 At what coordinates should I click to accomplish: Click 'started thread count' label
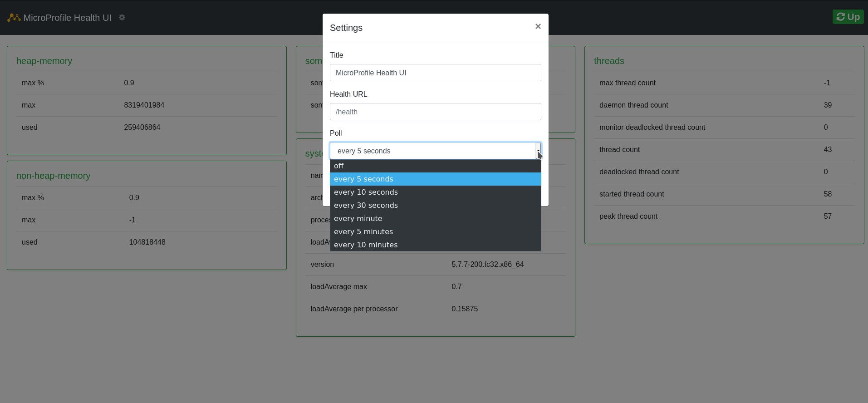[632, 194]
